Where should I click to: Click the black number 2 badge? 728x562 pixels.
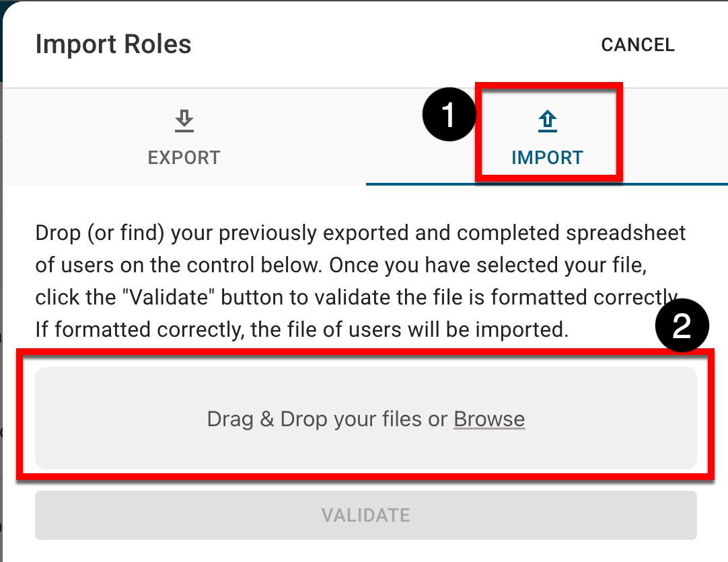pyautogui.click(x=682, y=328)
